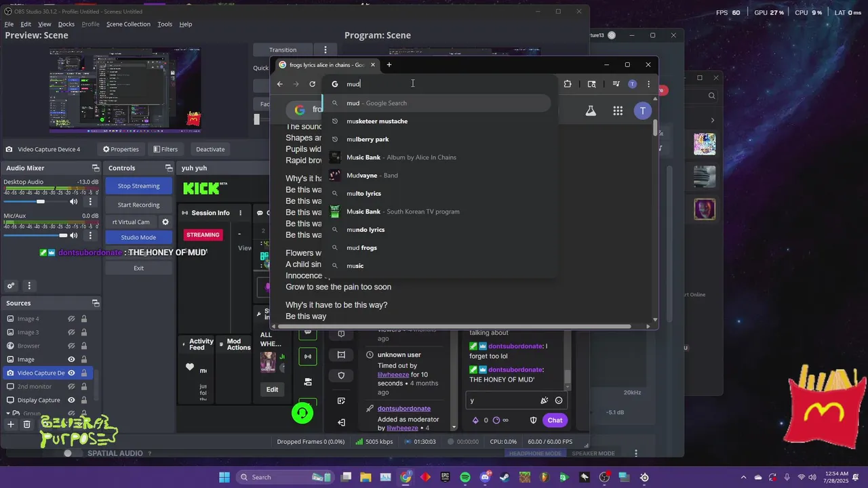Open Virtual Cam settings gear
The height and width of the screenshot is (488, 868).
pos(165,222)
